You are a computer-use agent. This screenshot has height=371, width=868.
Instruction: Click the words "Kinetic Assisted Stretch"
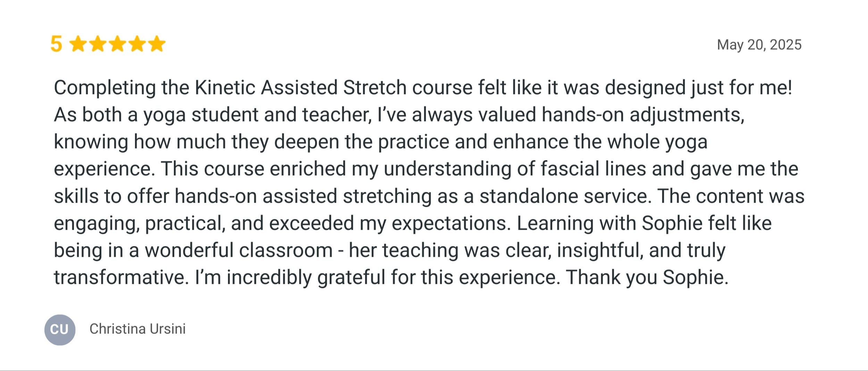[300, 87]
